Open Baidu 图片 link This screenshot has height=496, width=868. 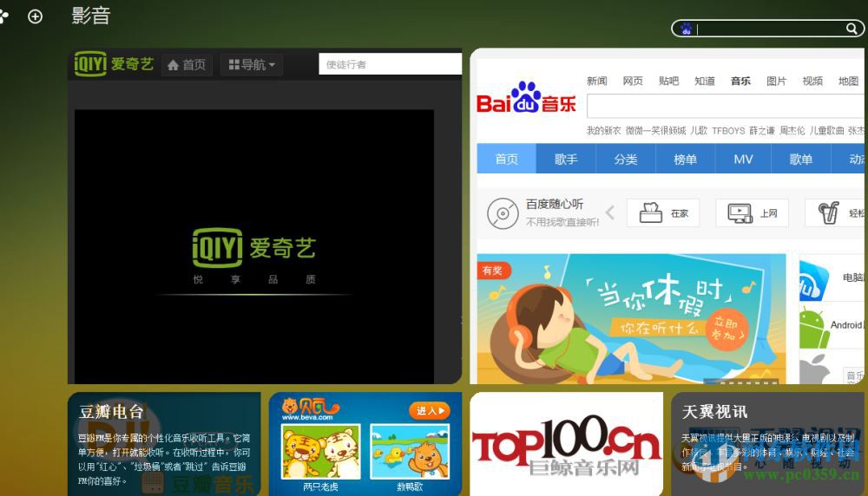point(777,82)
